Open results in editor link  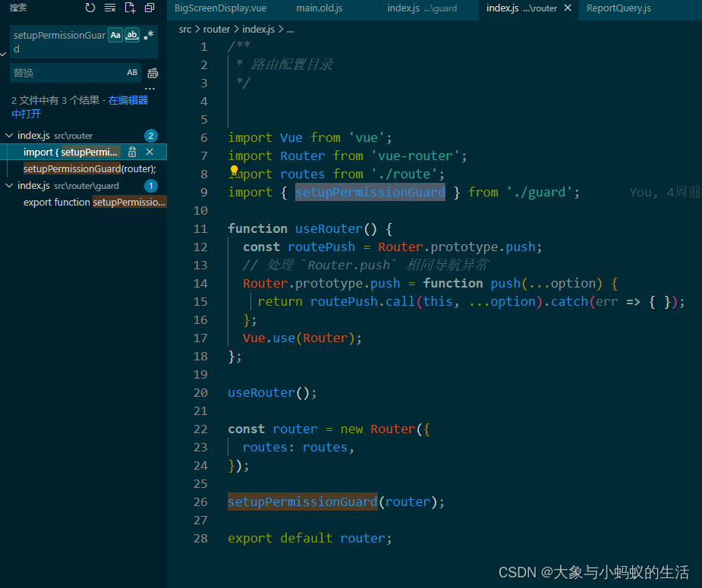(x=79, y=107)
